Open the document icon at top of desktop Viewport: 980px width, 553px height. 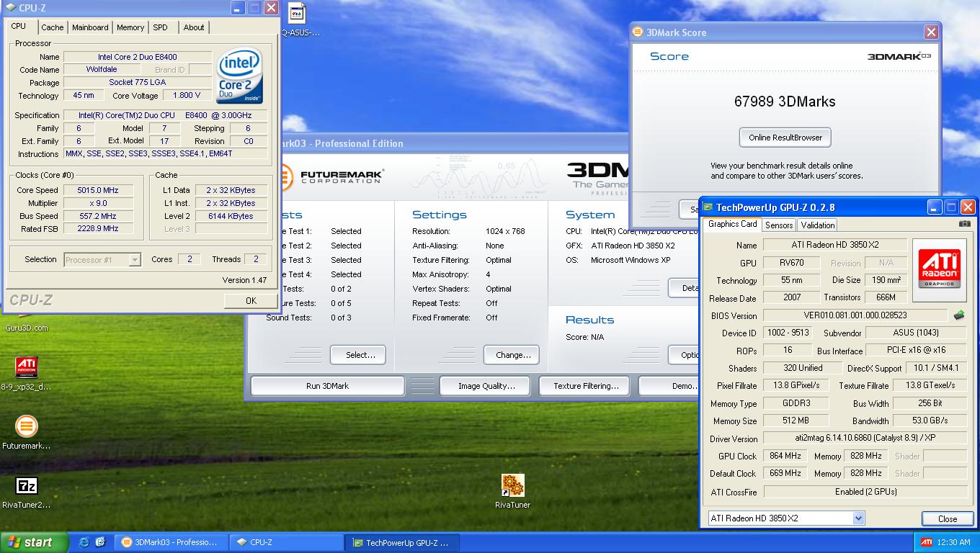[x=297, y=12]
